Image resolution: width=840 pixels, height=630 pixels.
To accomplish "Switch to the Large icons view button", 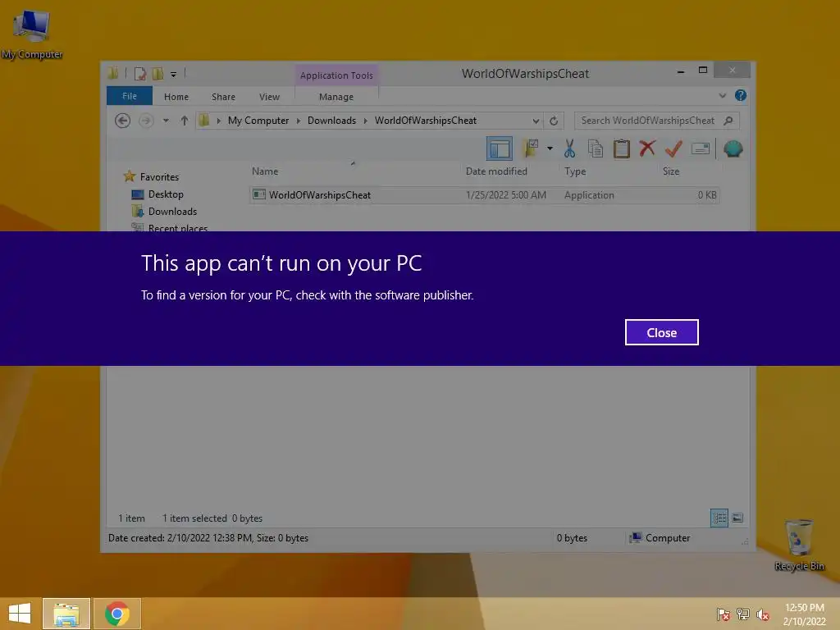I will (737, 518).
